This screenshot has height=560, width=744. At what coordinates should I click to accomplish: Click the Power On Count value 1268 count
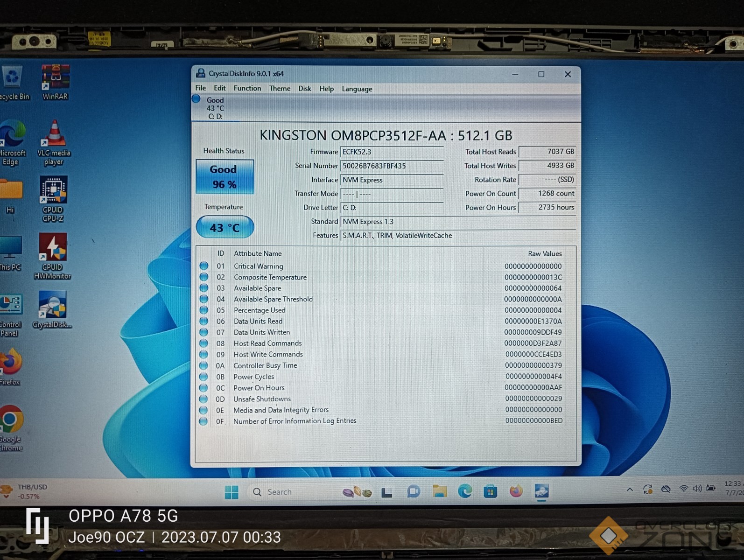[x=547, y=193]
